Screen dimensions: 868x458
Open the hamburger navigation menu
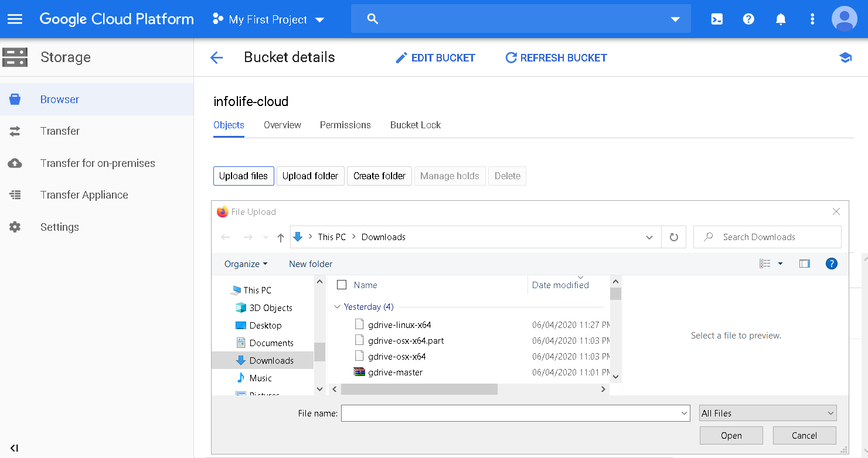pyautogui.click(x=15, y=19)
